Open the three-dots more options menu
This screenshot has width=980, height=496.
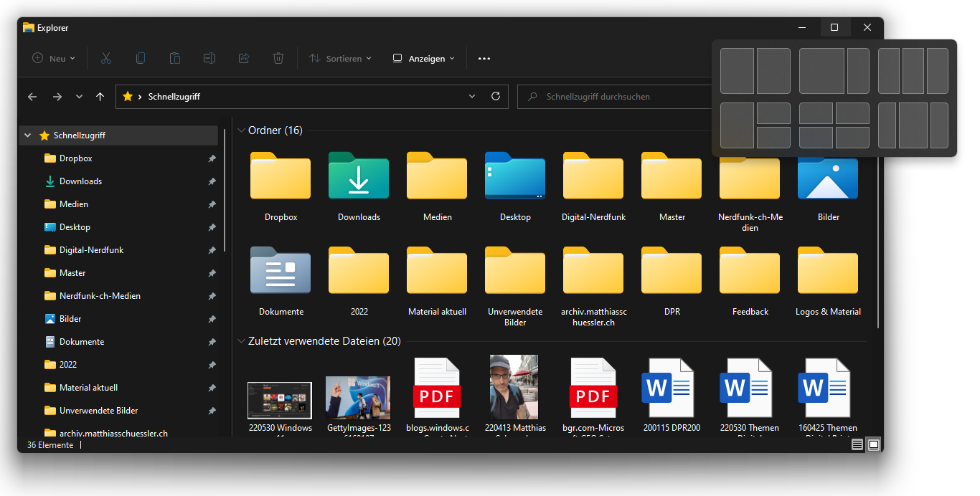pyautogui.click(x=484, y=58)
